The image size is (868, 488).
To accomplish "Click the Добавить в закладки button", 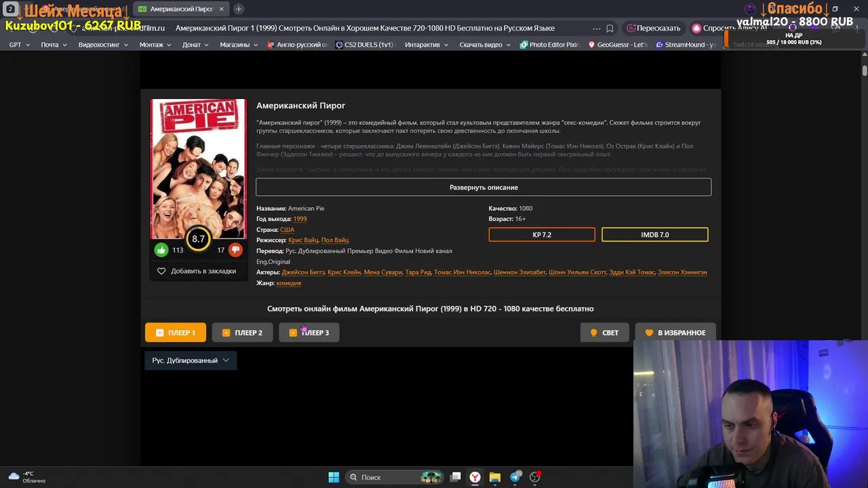I will 197,271.
